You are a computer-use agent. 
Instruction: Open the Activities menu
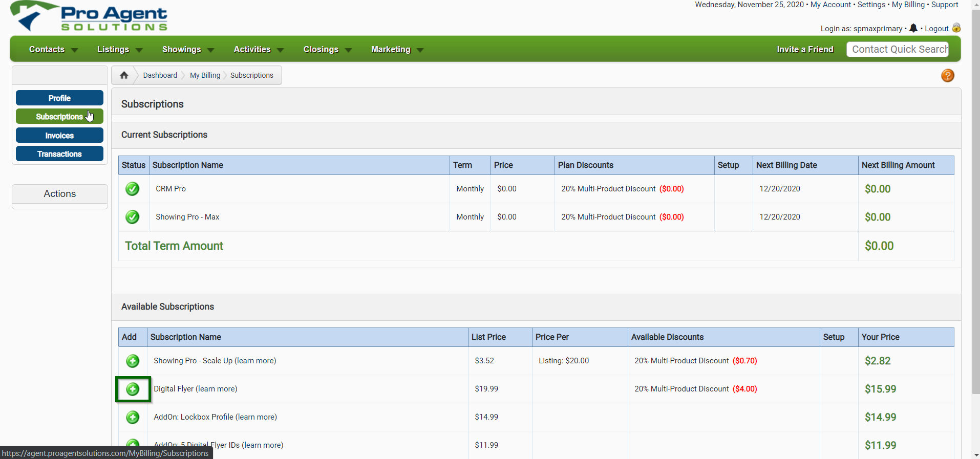tap(252, 49)
